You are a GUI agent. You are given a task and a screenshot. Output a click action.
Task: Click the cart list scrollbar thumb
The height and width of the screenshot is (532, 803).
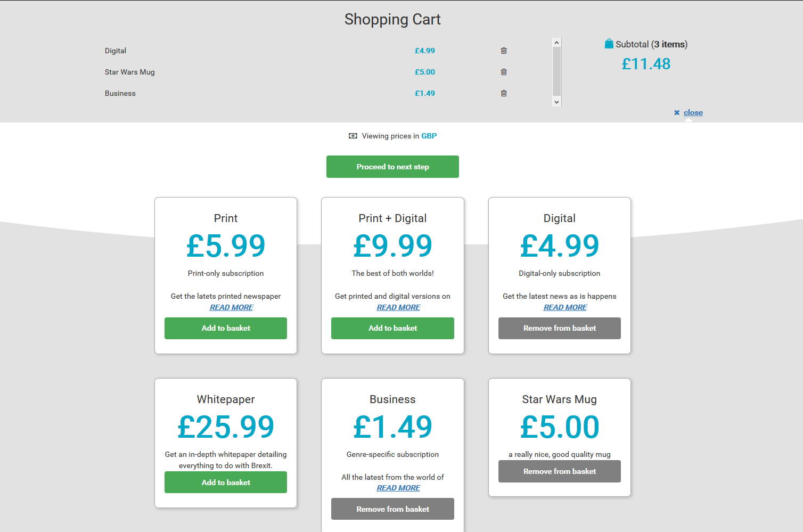click(x=556, y=71)
